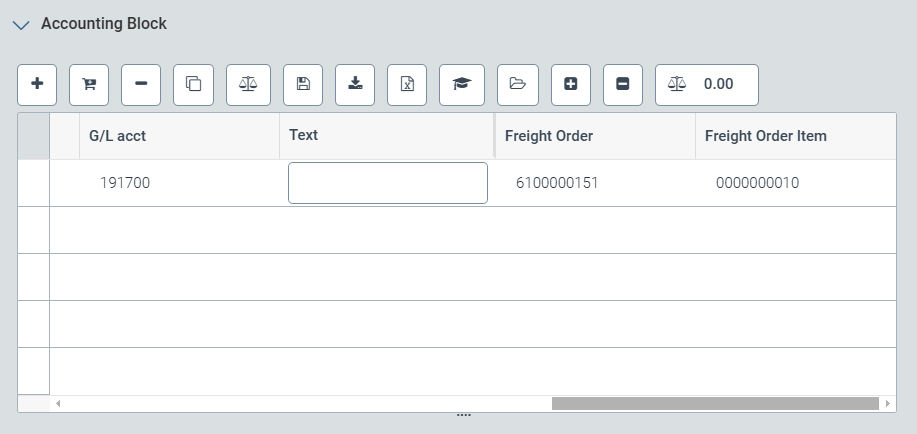This screenshot has height=434, width=917.
Task: Click the balance scale icon left of save
Action: [x=248, y=85]
